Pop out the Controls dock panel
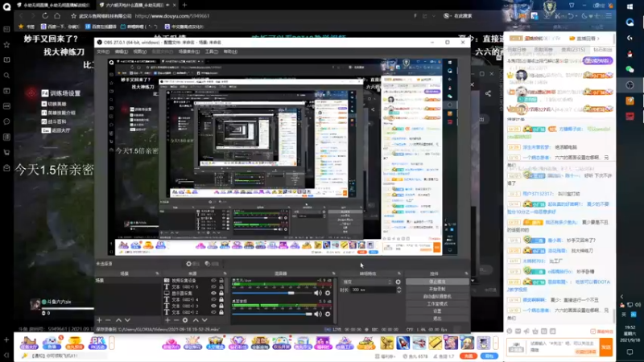 pos(466,274)
